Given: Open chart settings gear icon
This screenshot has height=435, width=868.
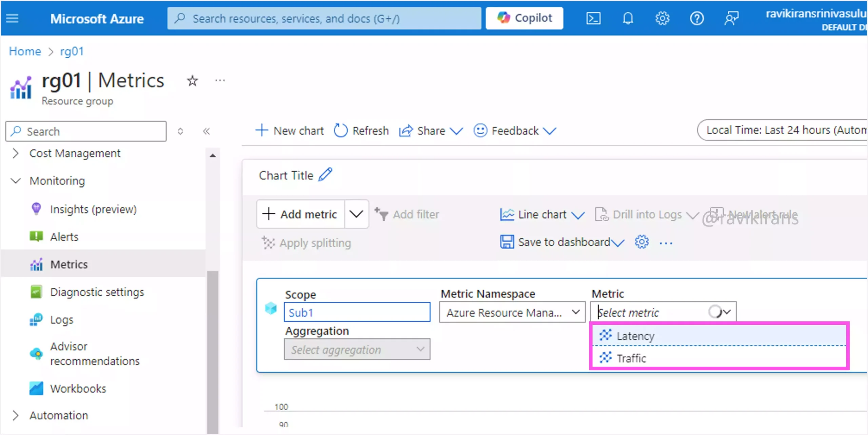Looking at the screenshot, I should tap(642, 242).
